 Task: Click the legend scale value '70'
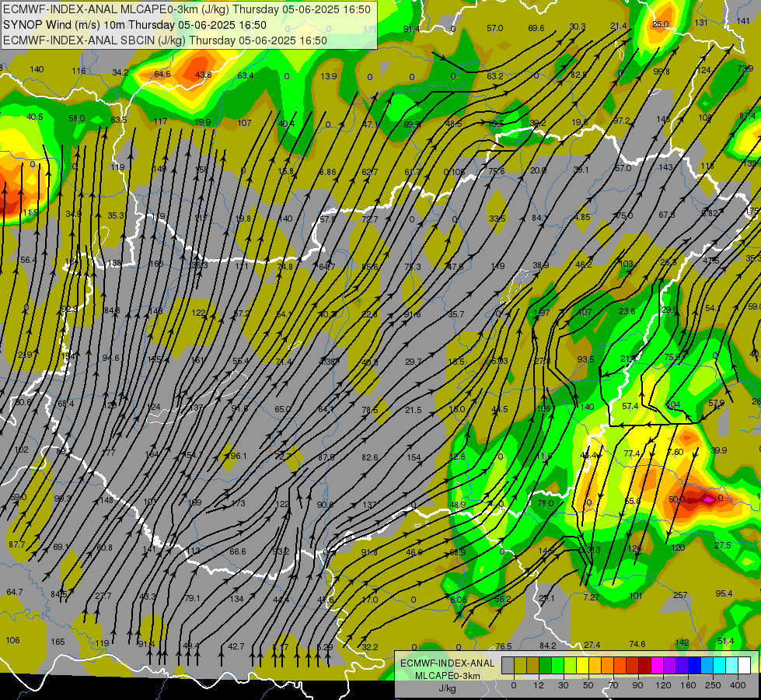click(613, 685)
